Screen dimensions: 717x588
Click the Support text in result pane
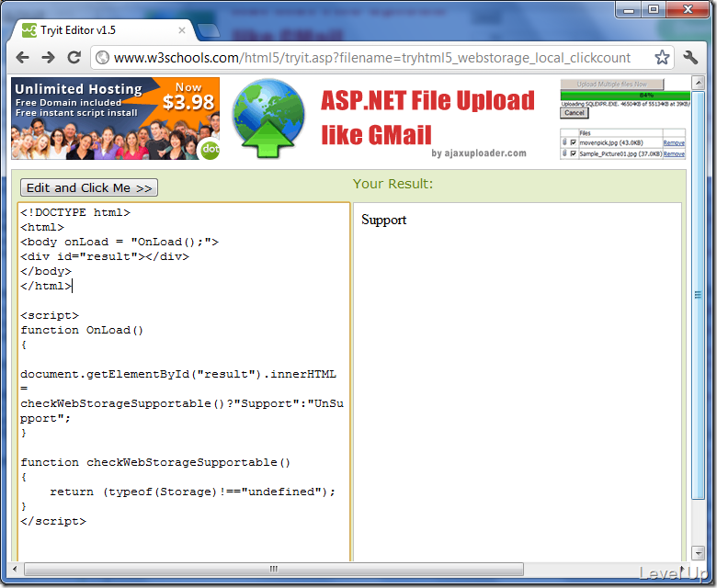coord(383,220)
